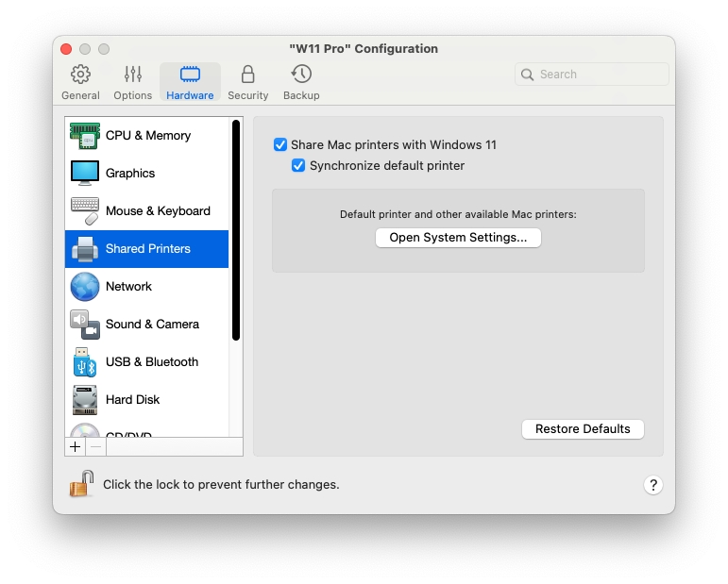Viewport: 728px width, 584px height.
Task: Select CPU & Memory chip icon
Action: coord(85,136)
